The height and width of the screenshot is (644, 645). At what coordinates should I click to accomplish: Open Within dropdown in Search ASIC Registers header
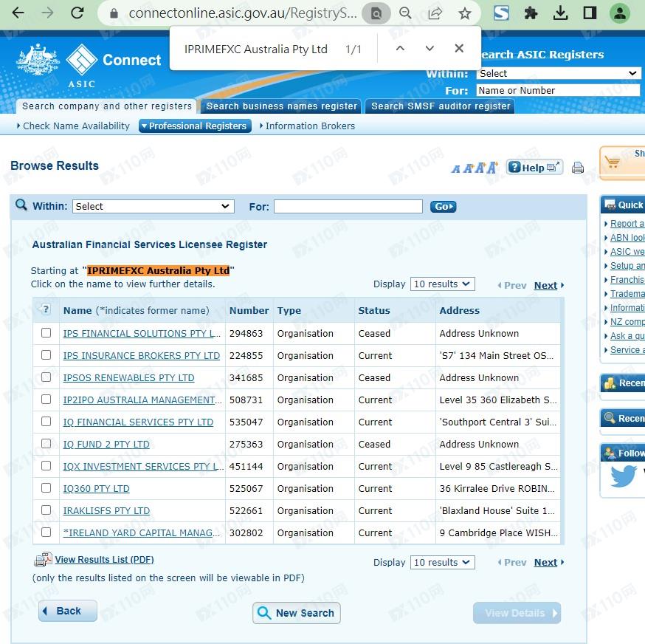(558, 74)
